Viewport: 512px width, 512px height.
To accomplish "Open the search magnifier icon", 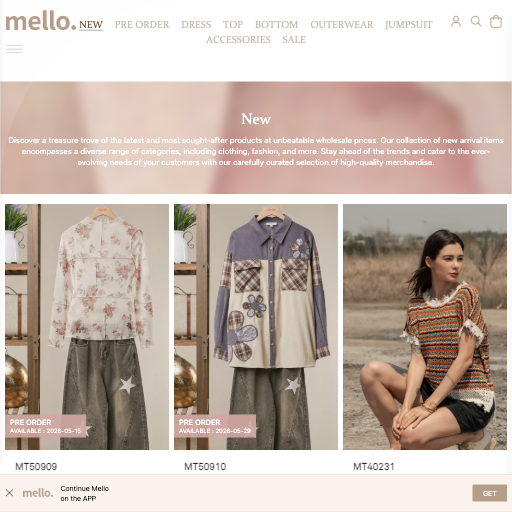I will click(x=476, y=22).
